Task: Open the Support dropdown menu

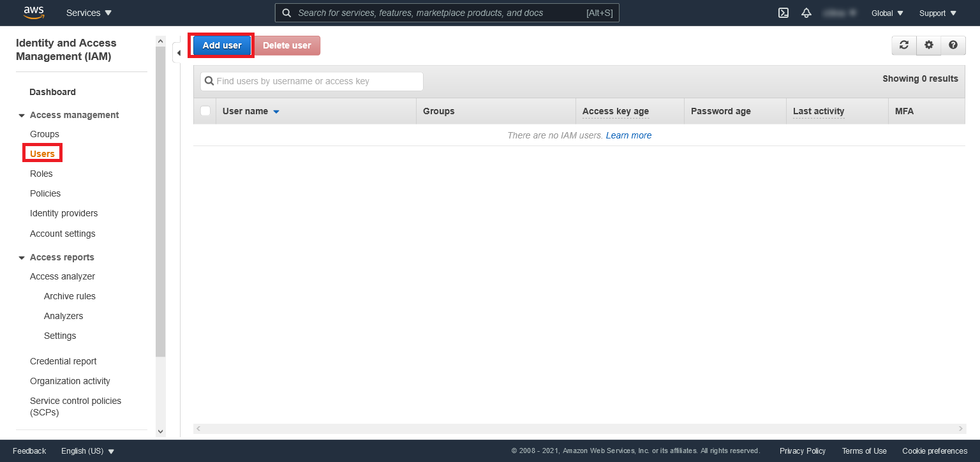Action: tap(938, 13)
